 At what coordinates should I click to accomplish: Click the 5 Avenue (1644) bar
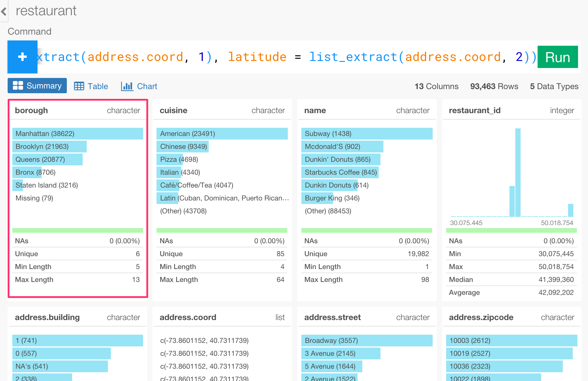(332, 366)
